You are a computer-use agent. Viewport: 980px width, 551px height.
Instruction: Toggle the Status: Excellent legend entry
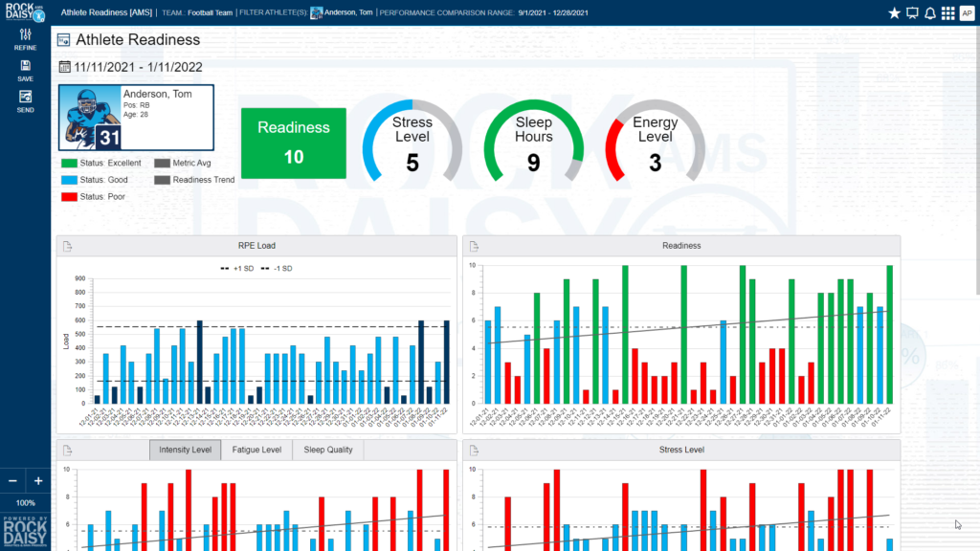[x=101, y=163]
